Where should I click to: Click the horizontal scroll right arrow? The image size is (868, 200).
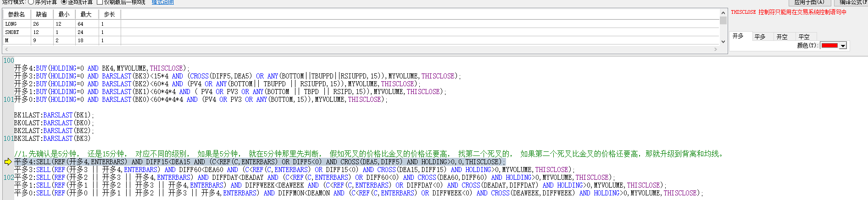(716, 49)
